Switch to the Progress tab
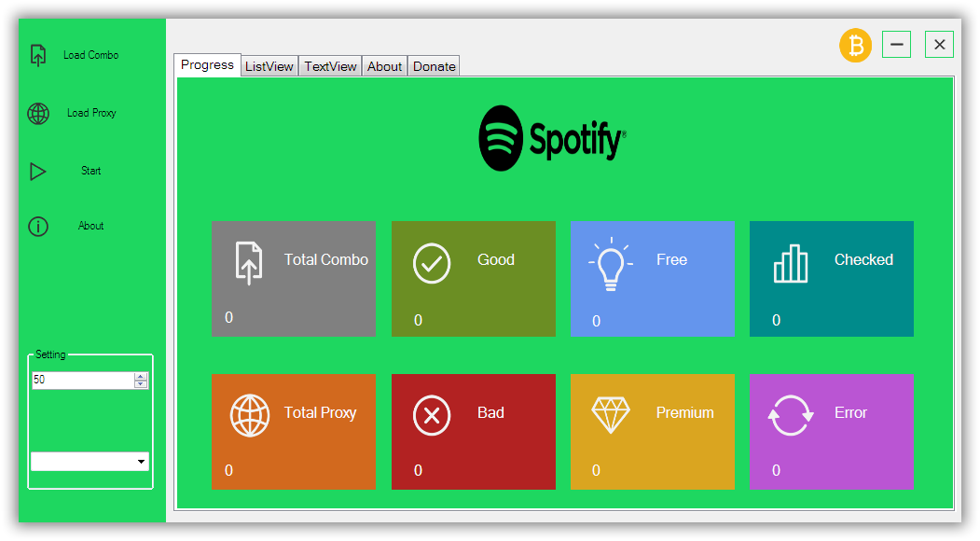980x541 pixels. pyautogui.click(x=208, y=65)
